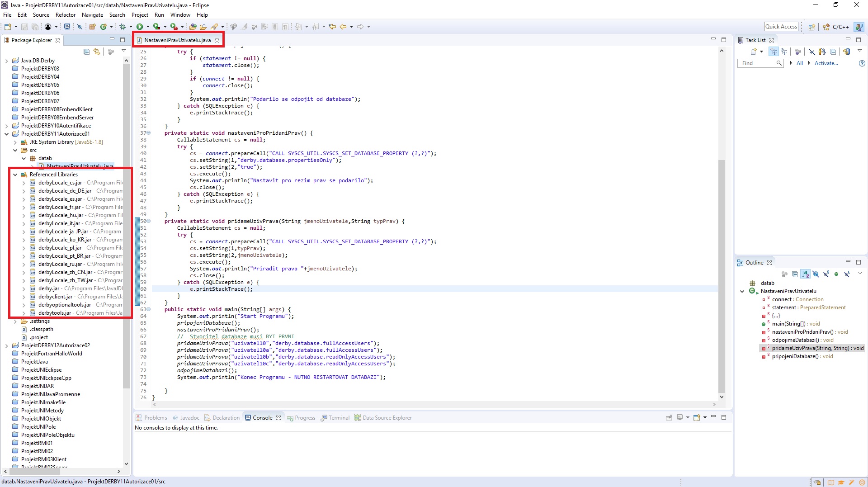
Task: Click Collapse All in Package Explorer
Action: [86, 52]
